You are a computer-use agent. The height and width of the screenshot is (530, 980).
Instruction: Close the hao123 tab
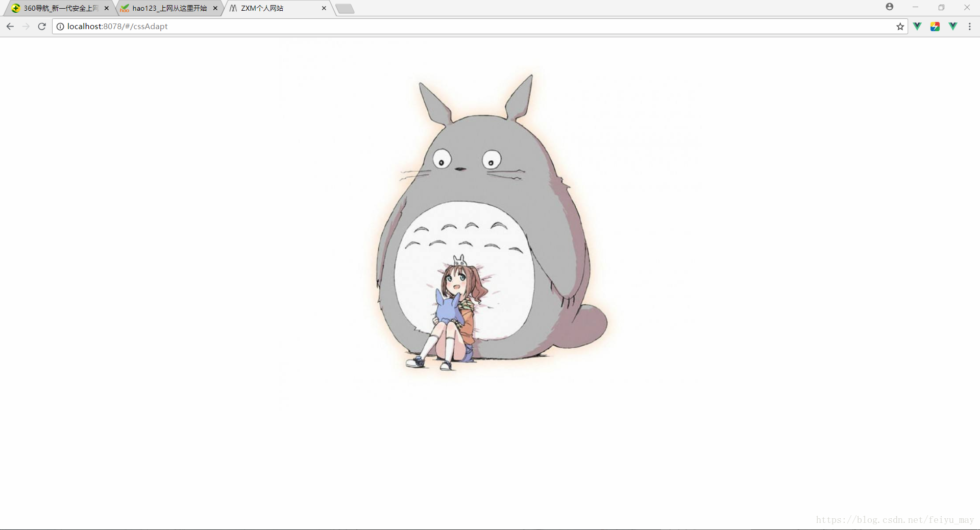215,8
